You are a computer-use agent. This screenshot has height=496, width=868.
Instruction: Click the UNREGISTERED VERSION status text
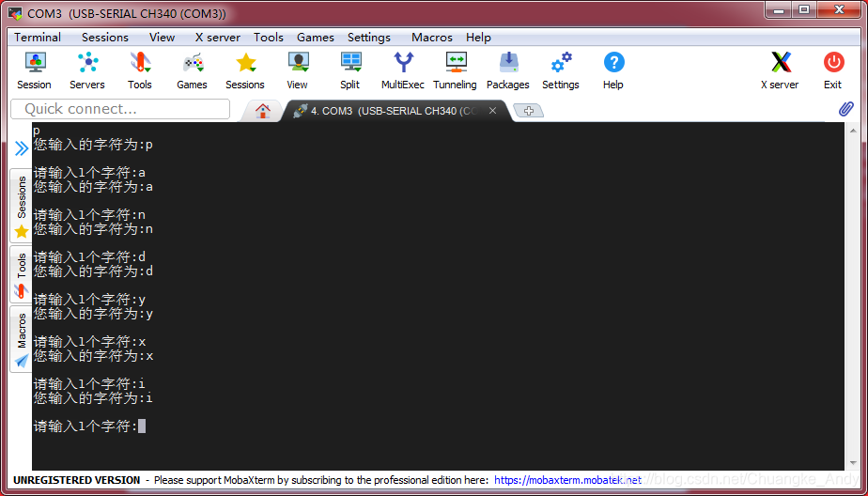click(77, 480)
